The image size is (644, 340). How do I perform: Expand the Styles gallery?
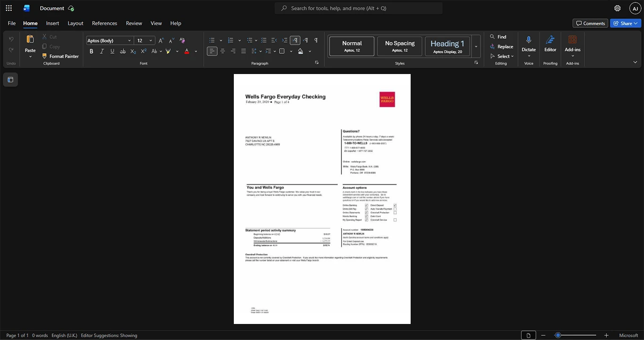click(x=476, y=46)
